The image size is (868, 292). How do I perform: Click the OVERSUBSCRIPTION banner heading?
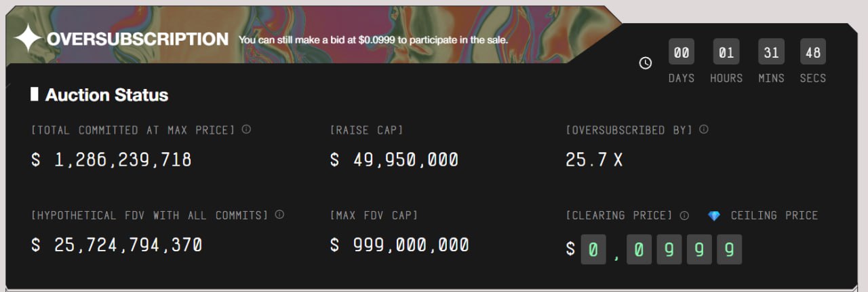[x=138, y=39]
